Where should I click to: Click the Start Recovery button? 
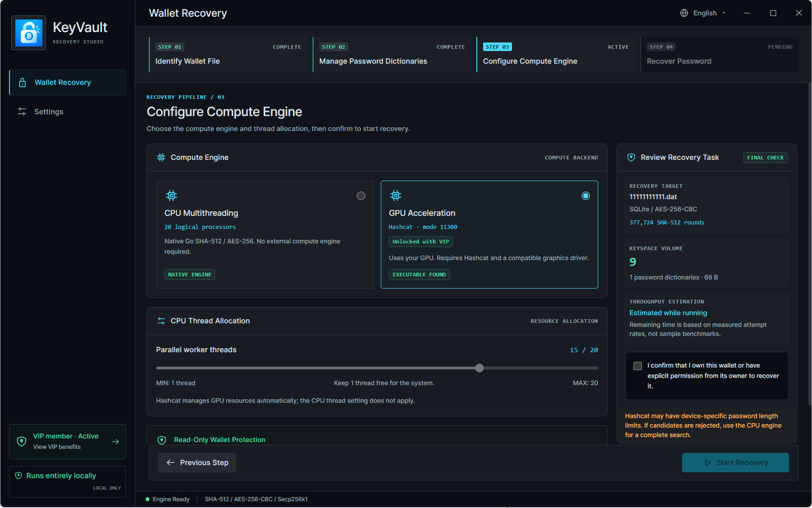pos(735,463)
